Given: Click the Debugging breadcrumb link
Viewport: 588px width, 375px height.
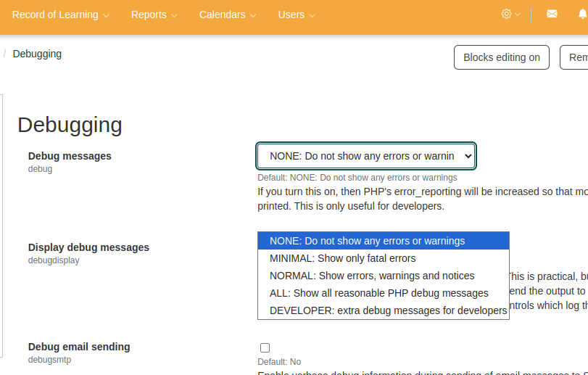Looking at the screenshot, I should pyautogui.click(x=37, y=54).
